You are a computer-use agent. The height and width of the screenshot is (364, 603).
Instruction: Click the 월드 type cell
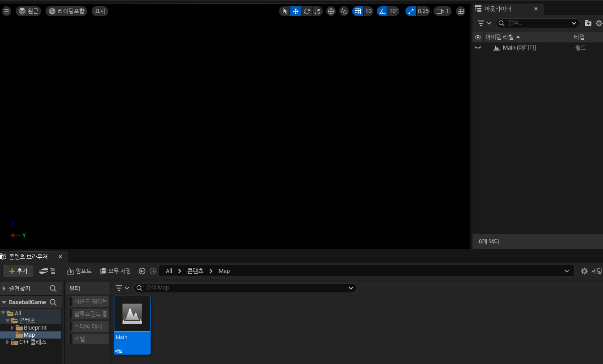point(581,48)
